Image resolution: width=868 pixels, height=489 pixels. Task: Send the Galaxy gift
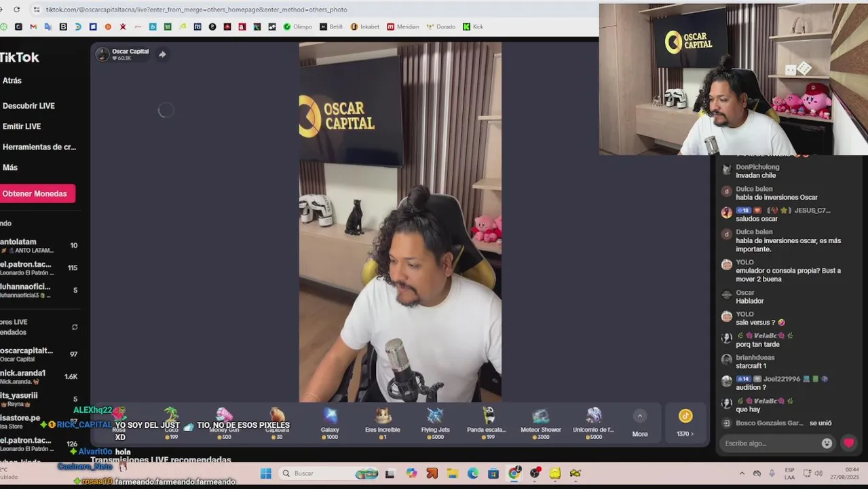click(330, 423)
